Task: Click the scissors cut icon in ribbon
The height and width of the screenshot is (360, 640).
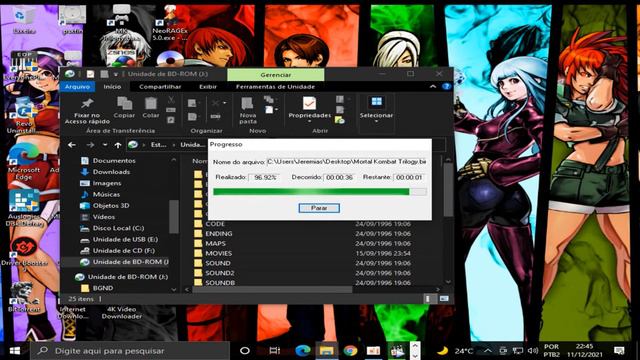Action: [x=171, y=100]
